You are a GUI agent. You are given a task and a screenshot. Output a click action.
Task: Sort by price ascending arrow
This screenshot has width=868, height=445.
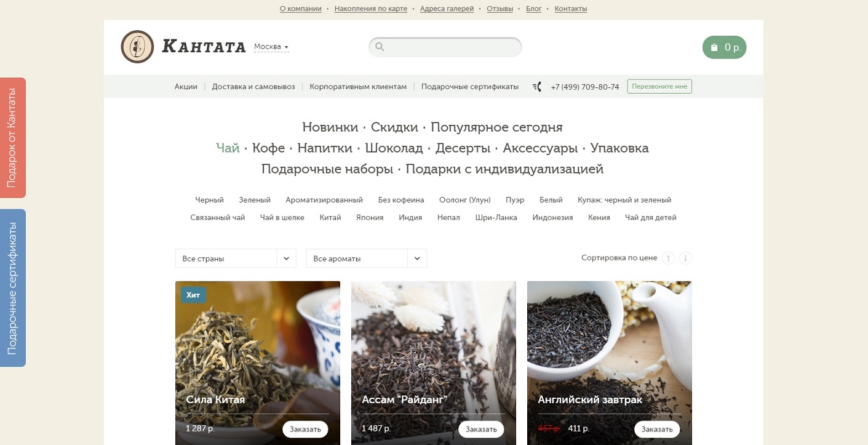coord(669,258)
